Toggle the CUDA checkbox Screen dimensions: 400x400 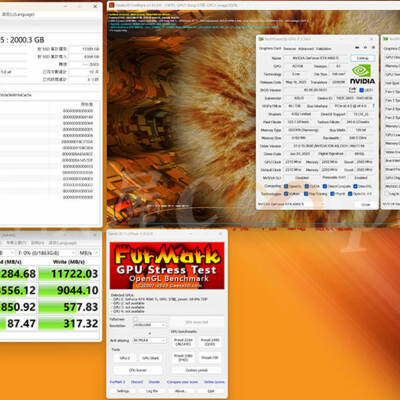[306, 186]
